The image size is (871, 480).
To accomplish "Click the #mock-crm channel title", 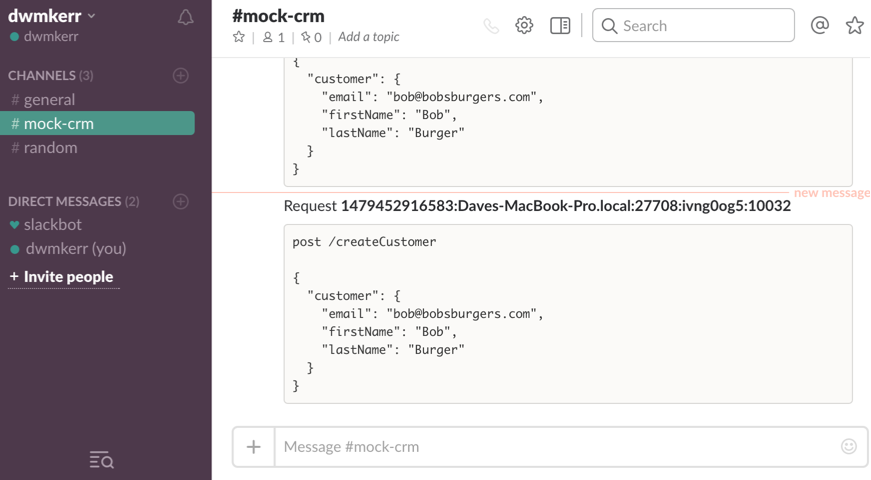I will pos(278,16).
